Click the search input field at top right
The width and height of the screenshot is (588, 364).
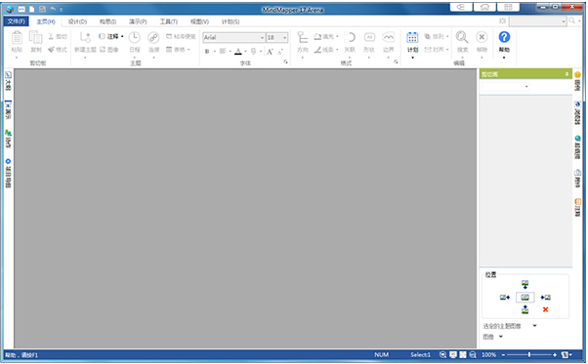(x=537, y=21)
